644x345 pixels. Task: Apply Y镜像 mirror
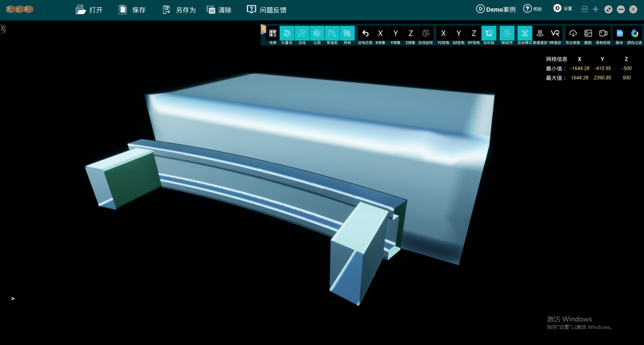coord(395,36)
